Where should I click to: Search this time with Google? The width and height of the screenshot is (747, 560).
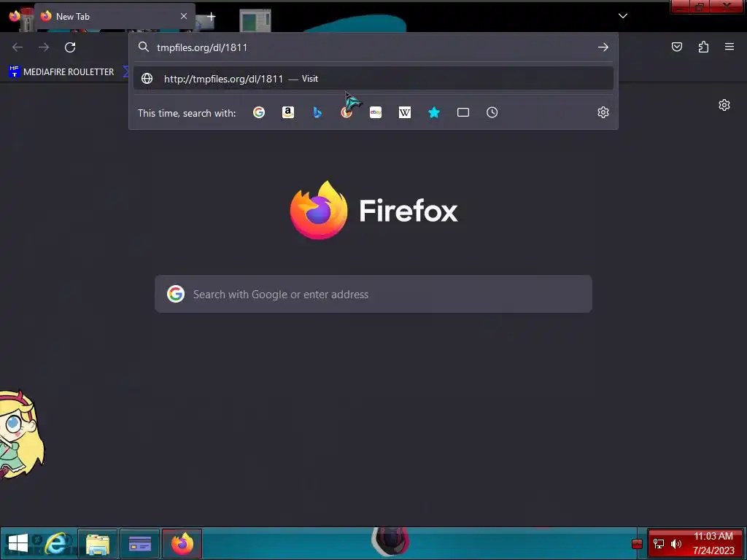tap(259, 112)
